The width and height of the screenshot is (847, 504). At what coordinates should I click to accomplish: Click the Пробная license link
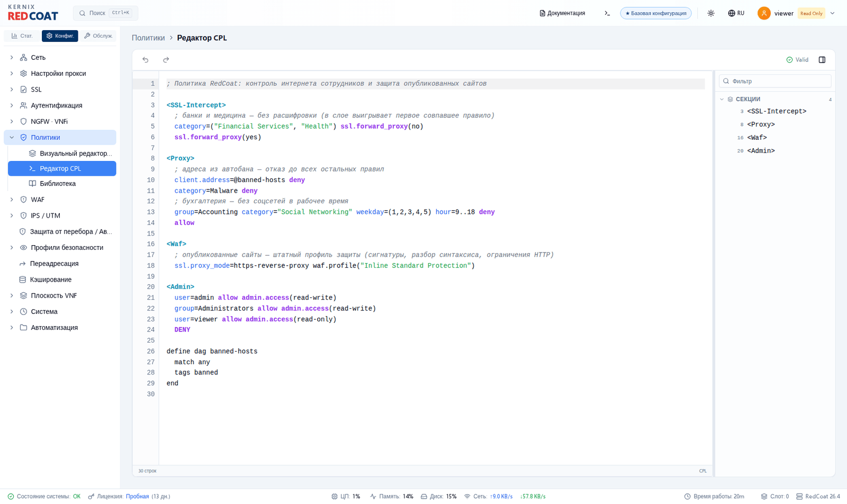click(137, 497)
